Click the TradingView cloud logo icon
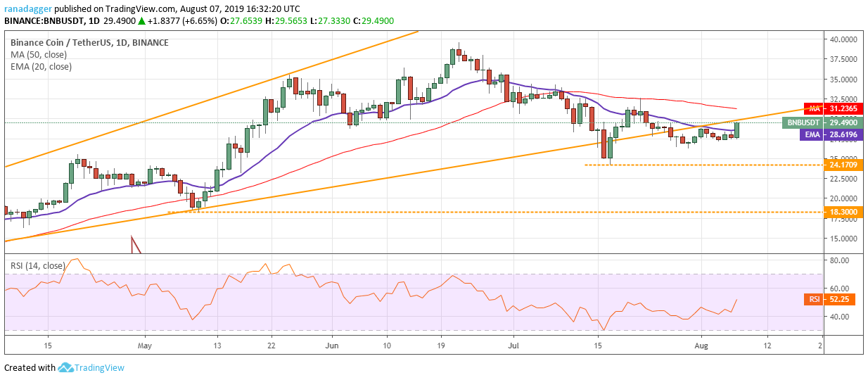This screenshot has width=868, height=380. coord(66,367)
